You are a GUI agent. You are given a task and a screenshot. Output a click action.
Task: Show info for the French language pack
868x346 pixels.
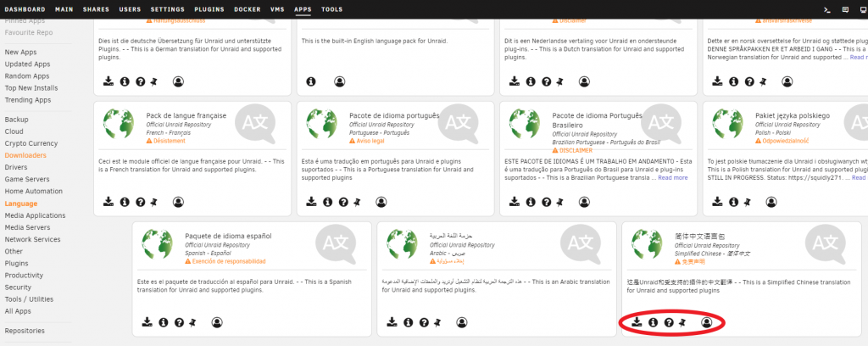[x=125, y=202]
